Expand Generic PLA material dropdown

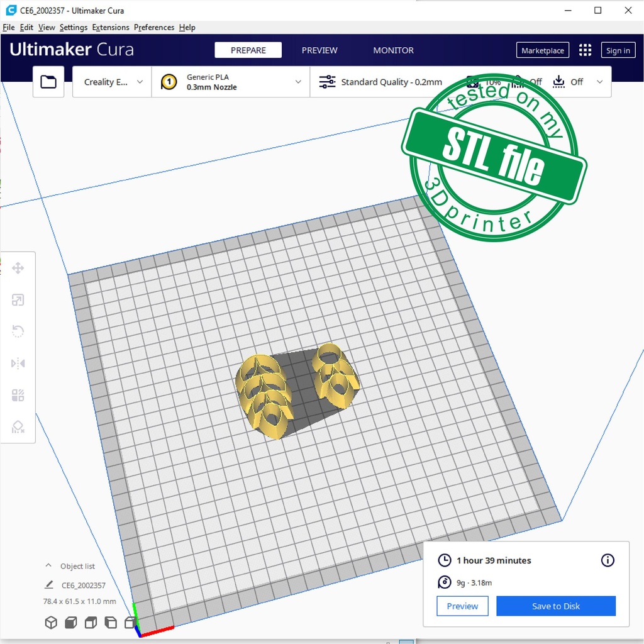pyautogui.click(x=231, y=82)
